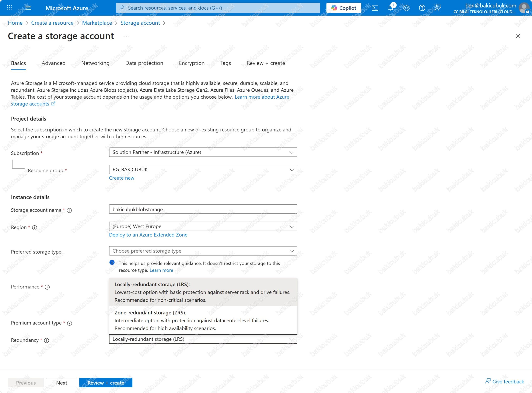Open the Redundancy dropdown
532x393 pixels.
coord(203,339)
